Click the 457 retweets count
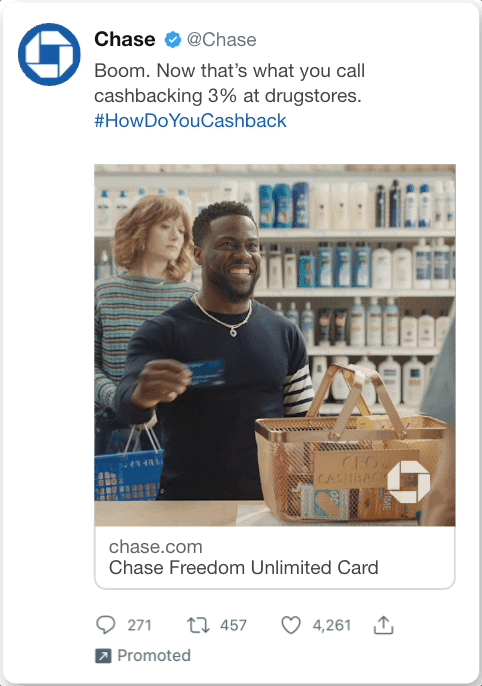Viewport: 482px width, 686px height. pyautogui.click(x=234, y=625)
